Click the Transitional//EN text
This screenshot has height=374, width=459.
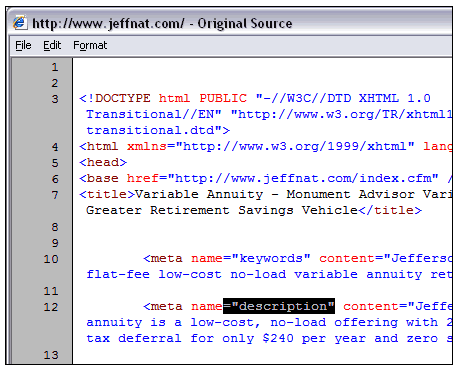[154, 114]
